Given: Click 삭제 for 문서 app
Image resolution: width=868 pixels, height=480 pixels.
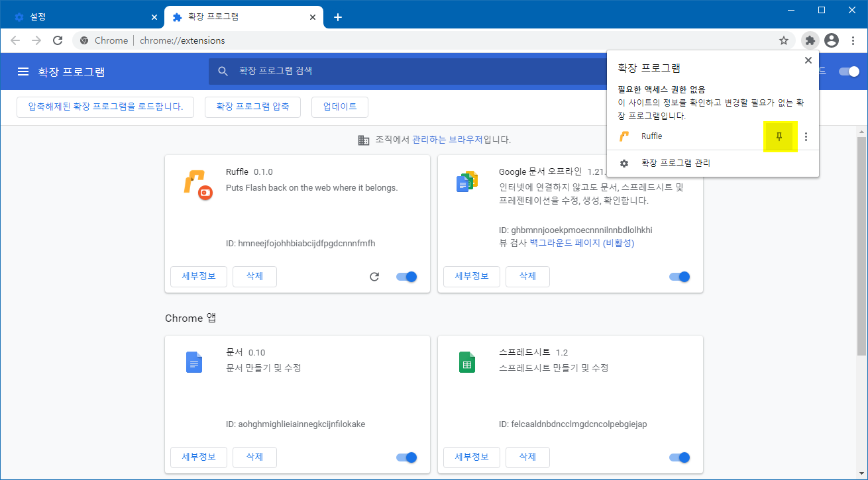Looking at the screenshot, I should [x=254, y=457].
